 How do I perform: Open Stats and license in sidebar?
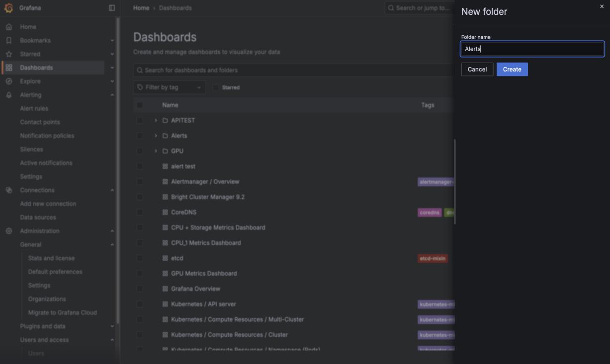51,258
